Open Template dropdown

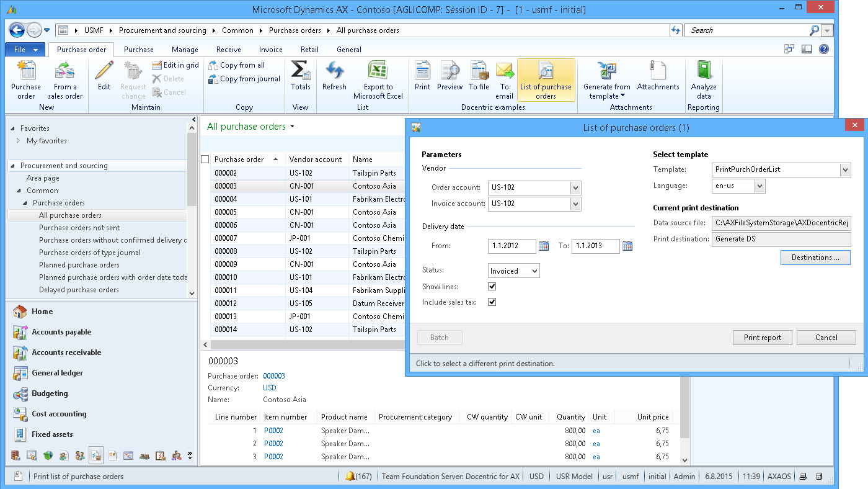(x=846, y=169)
